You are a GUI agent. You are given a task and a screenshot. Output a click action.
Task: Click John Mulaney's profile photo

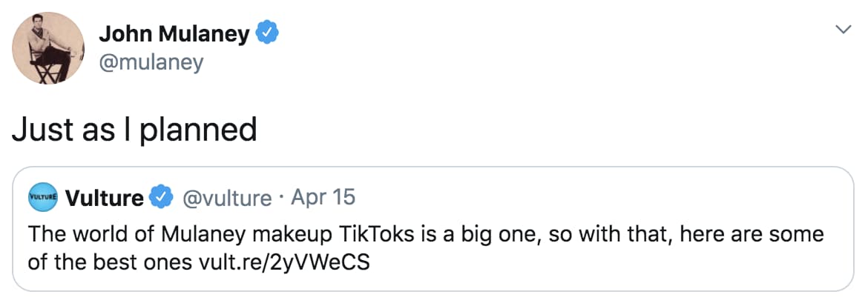click(x=45, y=49)
